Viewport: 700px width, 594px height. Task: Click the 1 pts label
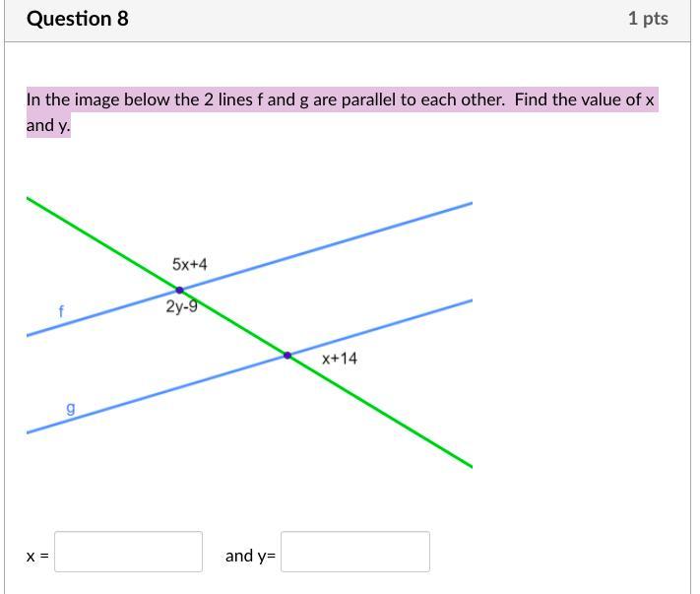coord(647,19)
